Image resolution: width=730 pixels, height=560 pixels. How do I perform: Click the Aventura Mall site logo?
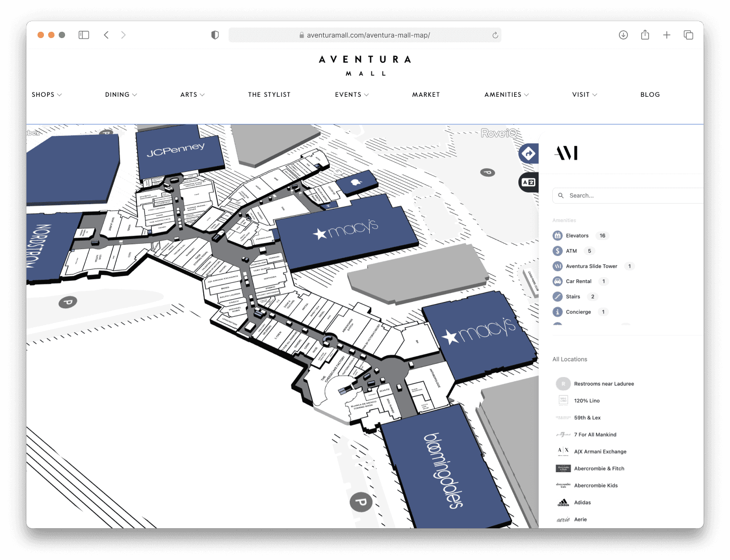365,66
